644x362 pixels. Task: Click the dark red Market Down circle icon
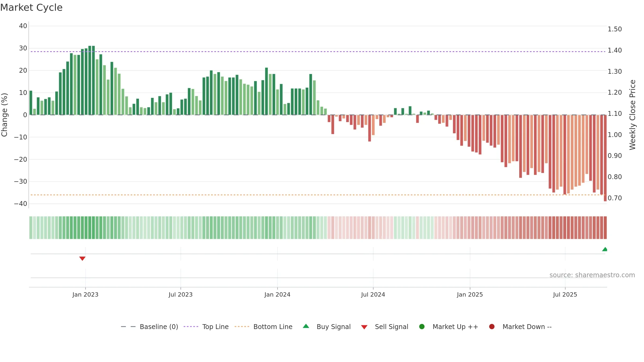492,327
